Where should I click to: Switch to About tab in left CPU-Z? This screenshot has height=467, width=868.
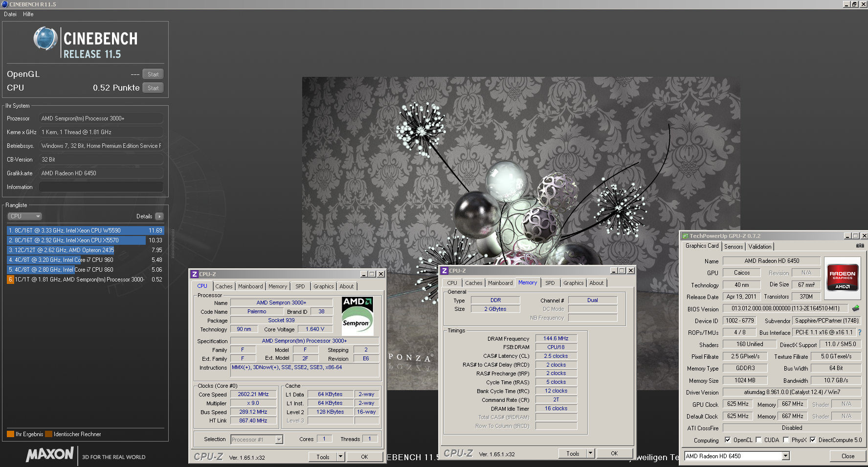(347, 286)
